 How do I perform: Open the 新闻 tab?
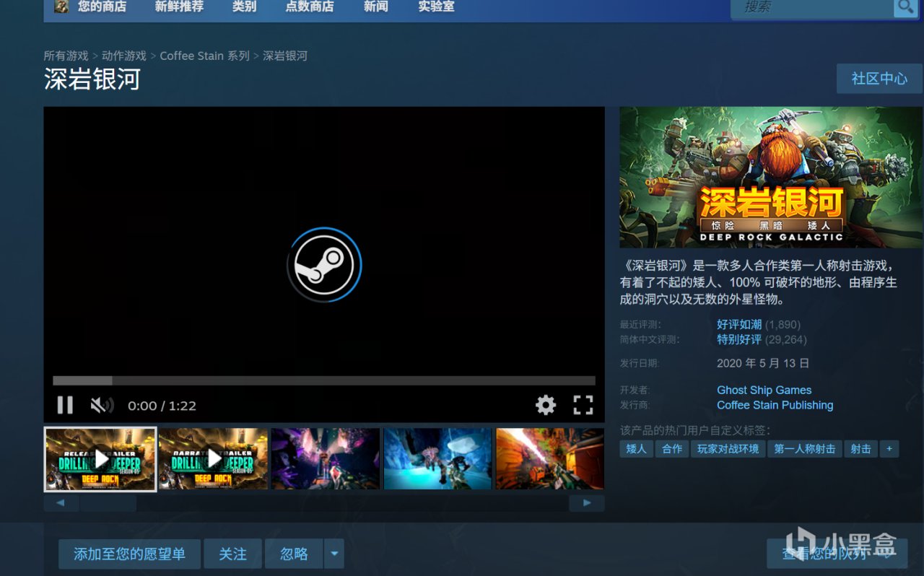tap(376, 6)
